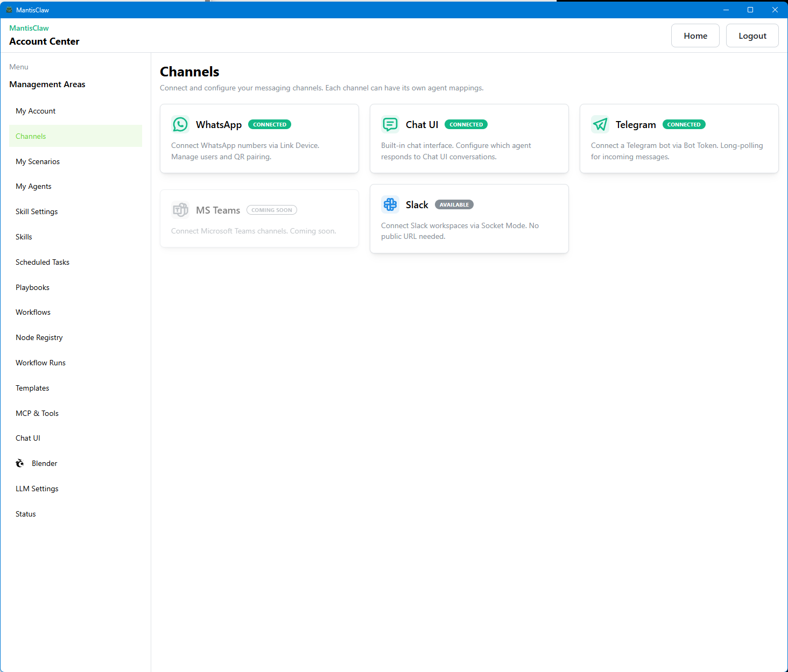Open Node Registry menu item
788x672 pixels.
[75, 337]
